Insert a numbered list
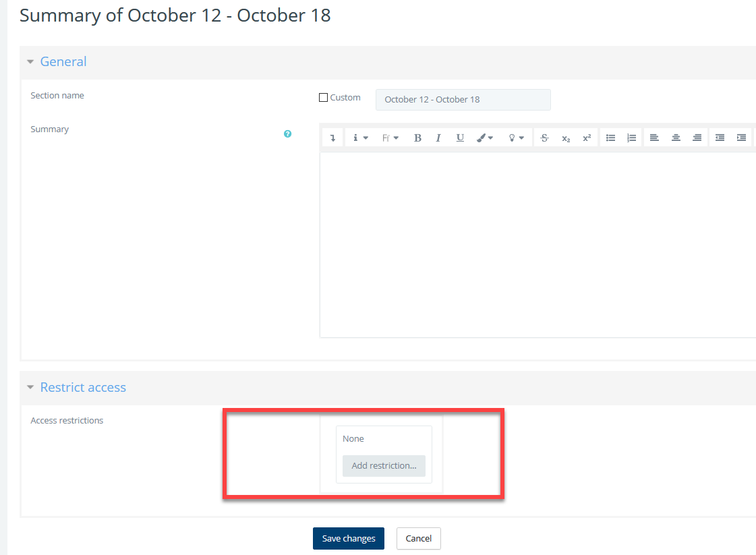The image size is (756, 555). pyautogui.click(x=631, y=138)
